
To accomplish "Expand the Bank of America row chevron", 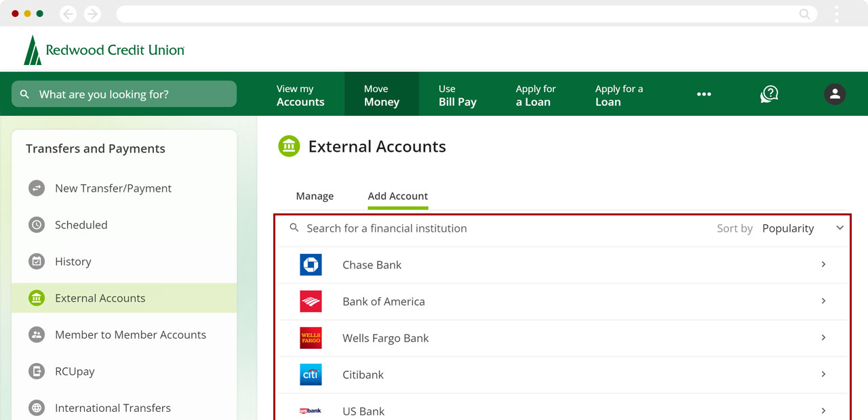I will point(823,301).
